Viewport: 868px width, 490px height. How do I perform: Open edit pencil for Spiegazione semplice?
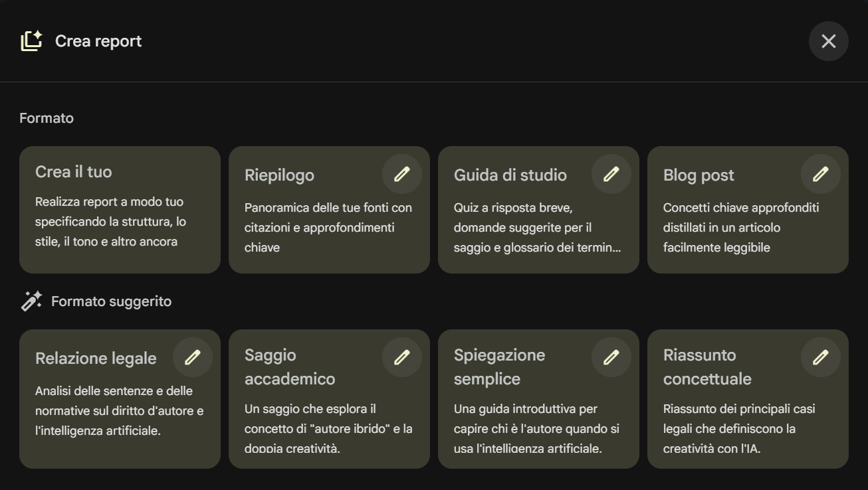[611, 358]
